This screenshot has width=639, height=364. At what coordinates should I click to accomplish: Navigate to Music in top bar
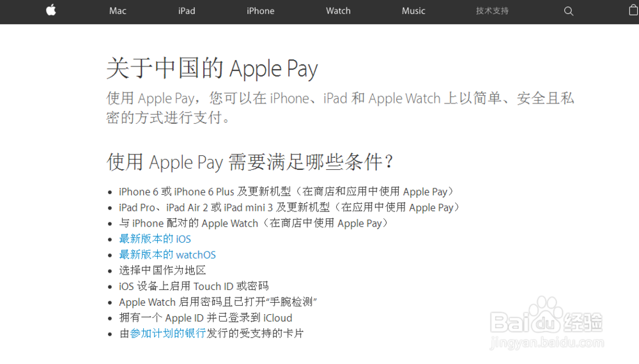(413, 11)
